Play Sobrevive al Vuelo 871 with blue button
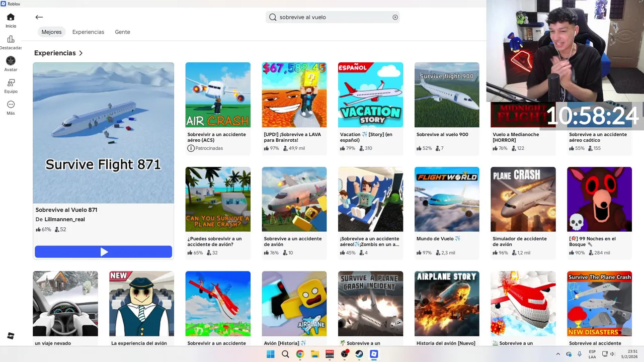Screen dimensions: 644x362 (x=104, y=252)
